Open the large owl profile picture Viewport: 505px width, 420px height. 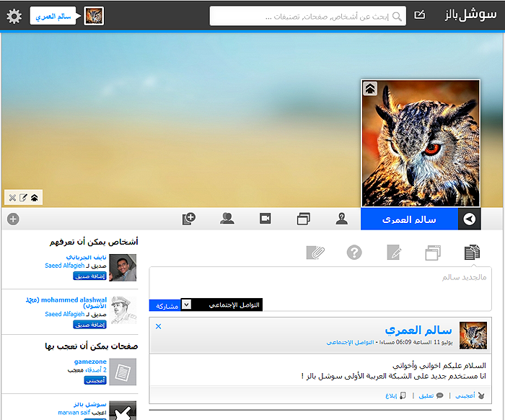click(421, 143)
